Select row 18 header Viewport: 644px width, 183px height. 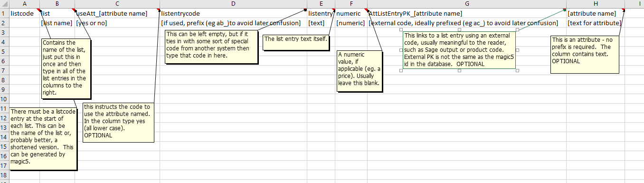[4, 175]
